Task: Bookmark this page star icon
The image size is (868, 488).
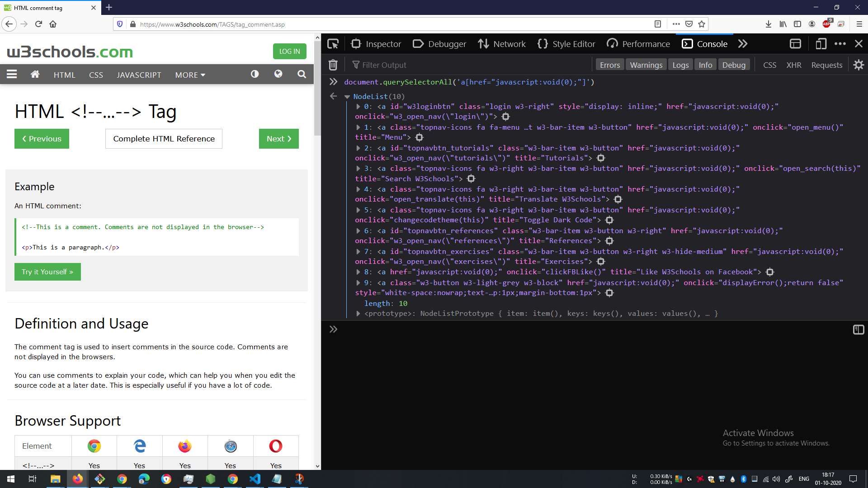Action: pyautogui.click(x=702, y=24)
